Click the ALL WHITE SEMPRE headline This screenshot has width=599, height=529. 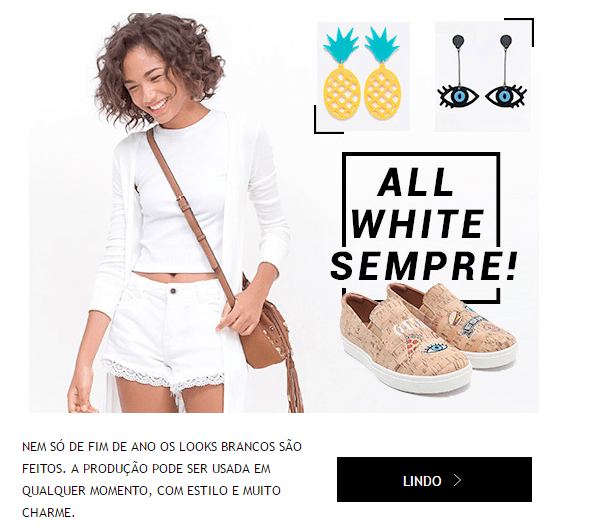(x=423, y=224)
